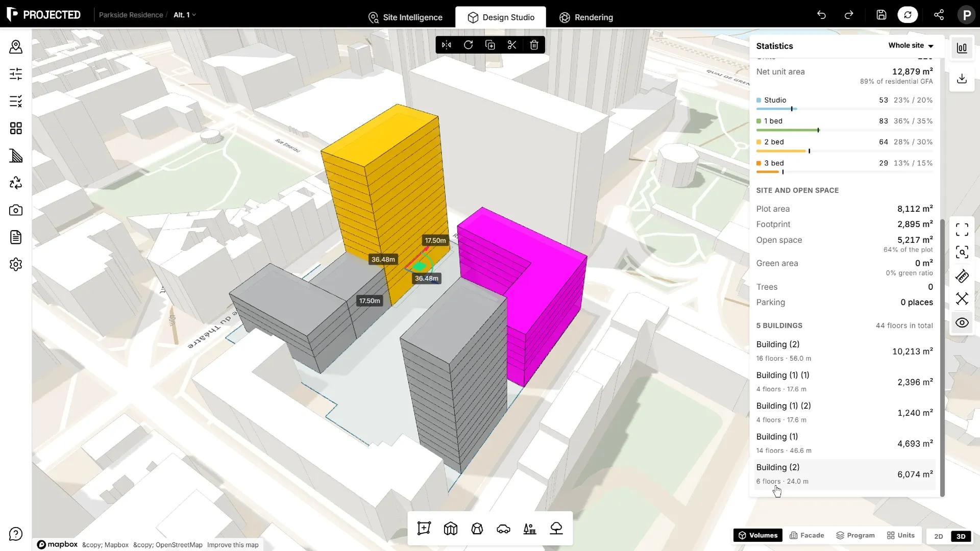980x551 pixels.
Task: Open the settings gear in sidebar
Action: click(16, 264)
